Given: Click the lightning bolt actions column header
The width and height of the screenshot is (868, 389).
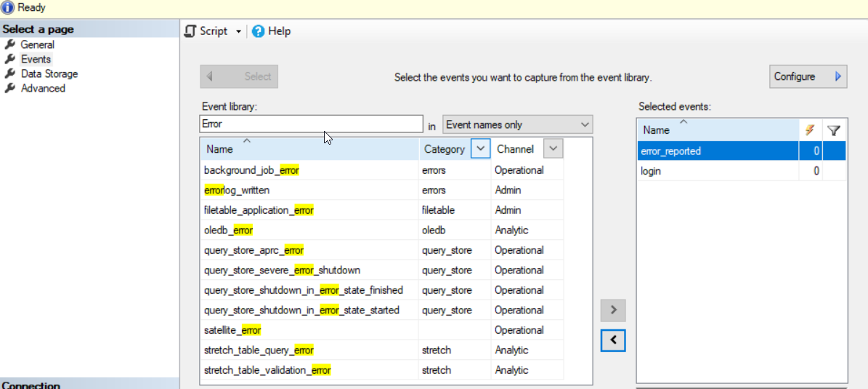Looking at the screenshot, I should pos(810,130).
